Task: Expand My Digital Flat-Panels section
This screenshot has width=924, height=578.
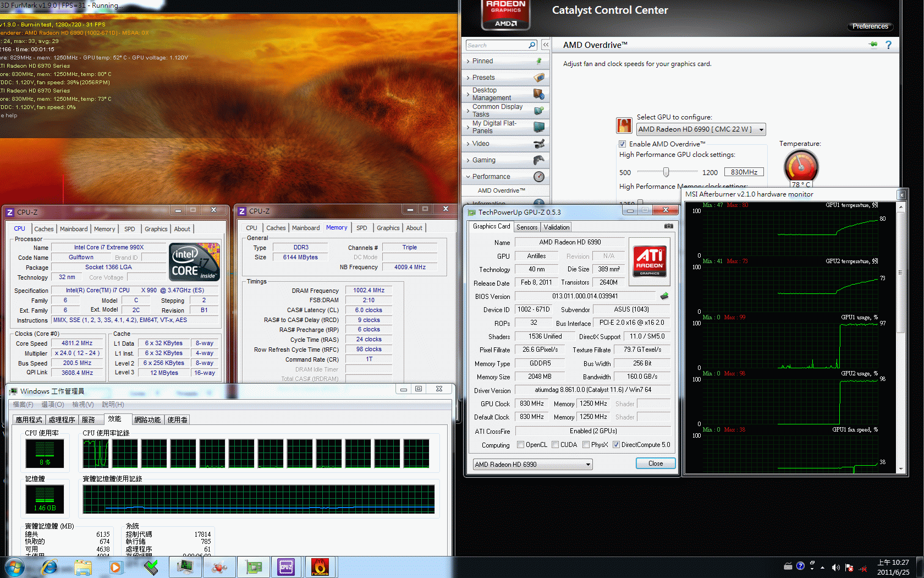Action: click(x=468, y=127)
